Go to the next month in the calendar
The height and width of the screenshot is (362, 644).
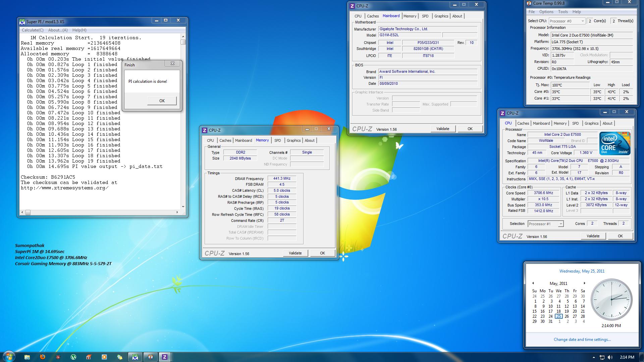tap(584, 283)
